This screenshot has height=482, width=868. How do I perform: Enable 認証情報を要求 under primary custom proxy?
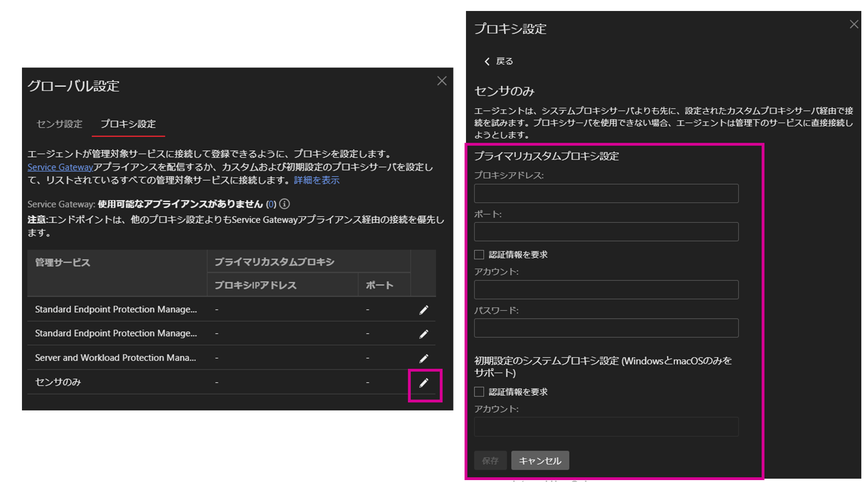click(x=479, y=255)
